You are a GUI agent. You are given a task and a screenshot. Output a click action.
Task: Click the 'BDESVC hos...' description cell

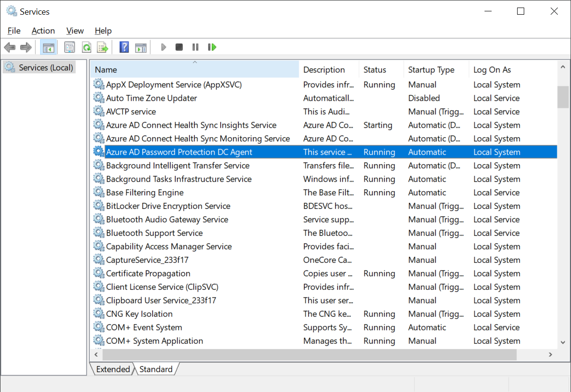pos(328,206)
